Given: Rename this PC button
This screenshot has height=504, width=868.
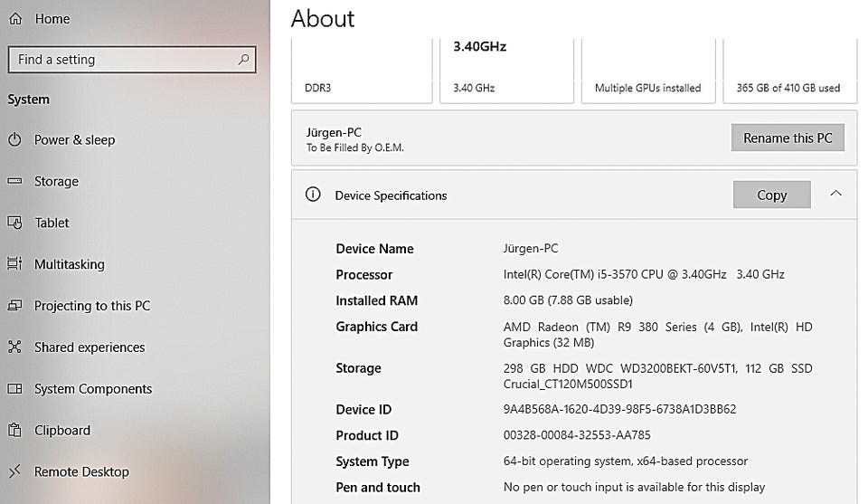Looking at the screenshot, I should (x=787, y=138).
